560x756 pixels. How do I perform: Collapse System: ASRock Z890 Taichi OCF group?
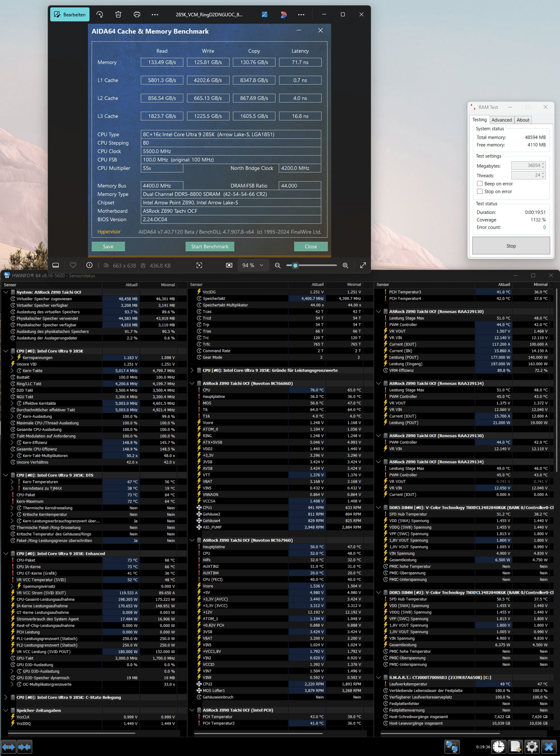(6, 292)
